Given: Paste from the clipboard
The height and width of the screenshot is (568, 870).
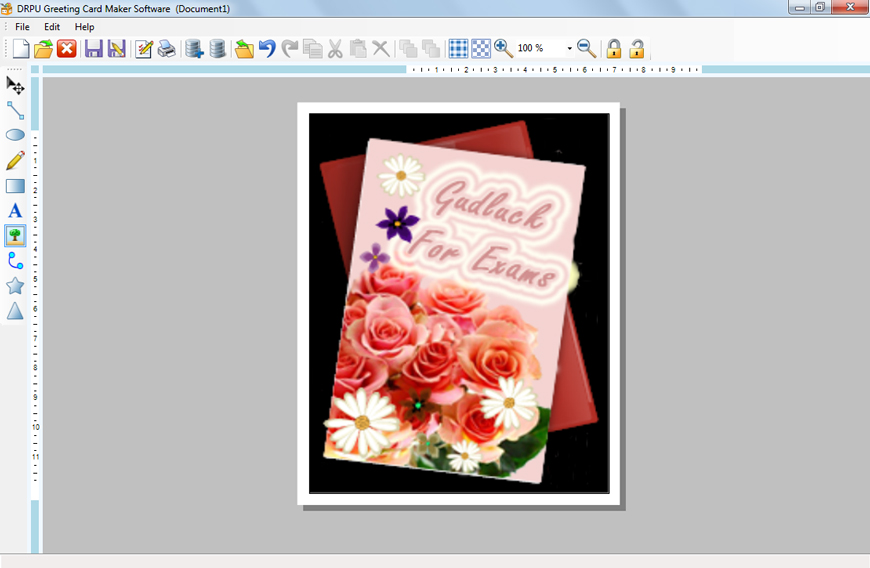Looking at the screenshot, I should point(358,49).
